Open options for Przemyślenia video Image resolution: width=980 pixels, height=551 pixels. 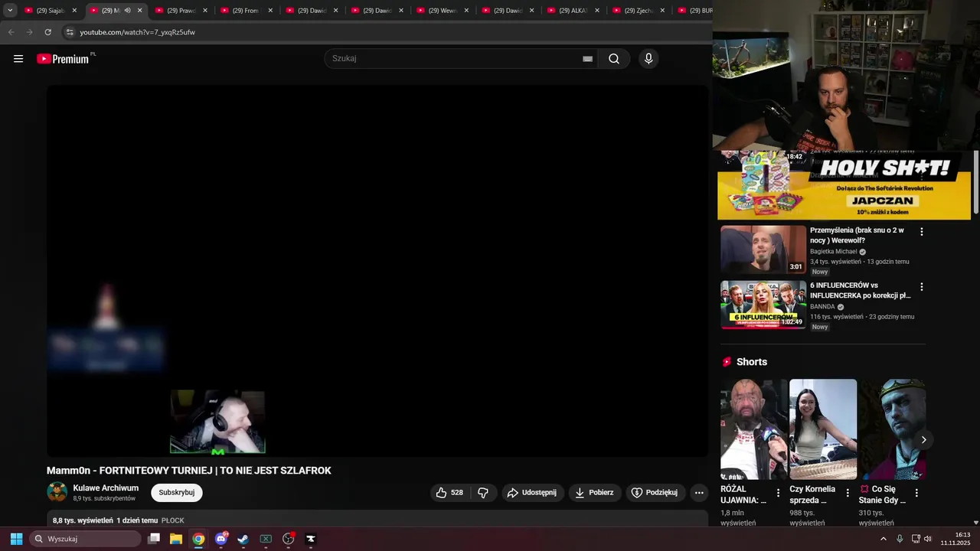[x=922, y=231]
